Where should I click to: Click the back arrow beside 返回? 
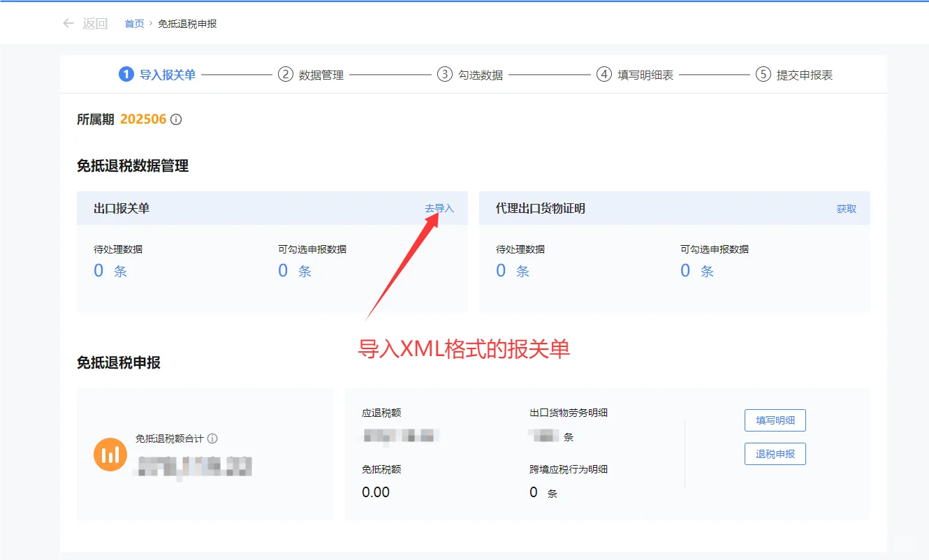(x=67, y=23)
